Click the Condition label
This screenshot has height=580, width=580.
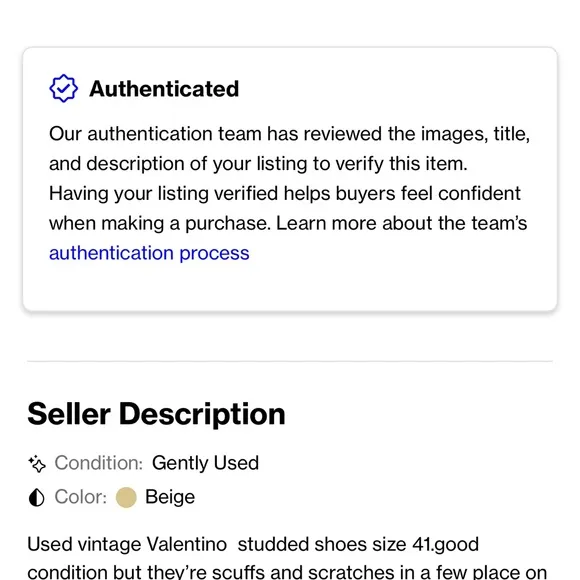click(99, 463)
